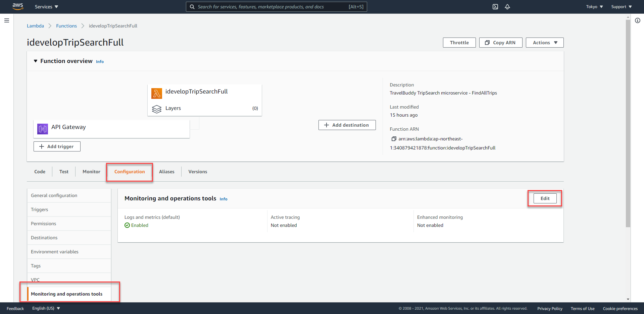The width and height of the screenshot is (644, 314).
Task: Open VPC in the configuration sidebar
Action: (x=69, y=280)
